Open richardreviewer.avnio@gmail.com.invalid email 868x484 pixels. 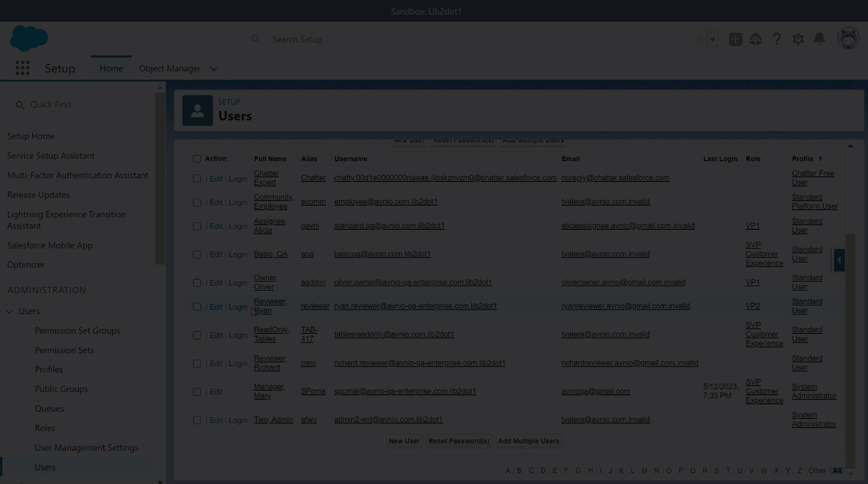tap(630, 363)
